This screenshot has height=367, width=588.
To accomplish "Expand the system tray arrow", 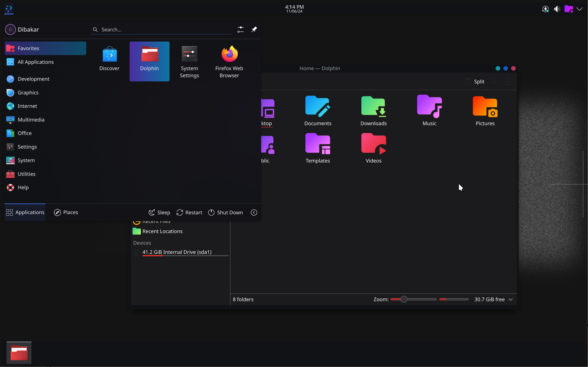I will (x=580, y=9).
